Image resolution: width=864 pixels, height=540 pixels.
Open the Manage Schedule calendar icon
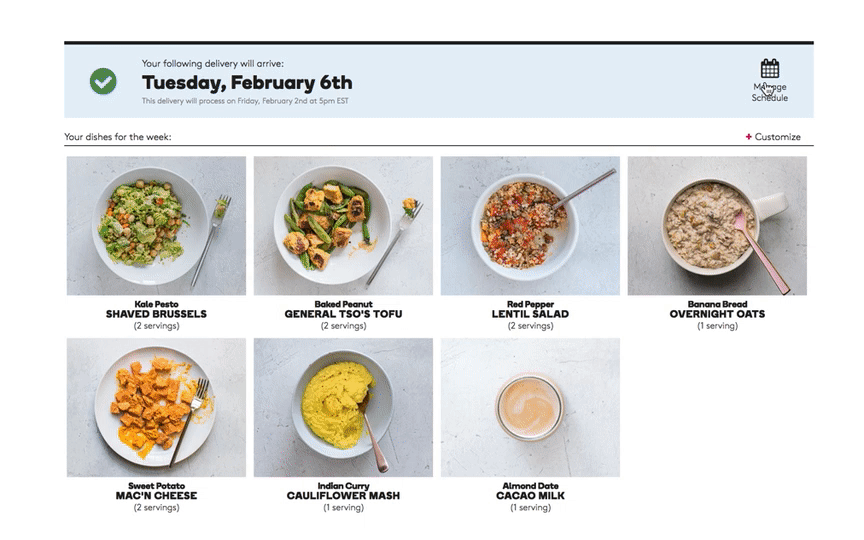[770, 68]
